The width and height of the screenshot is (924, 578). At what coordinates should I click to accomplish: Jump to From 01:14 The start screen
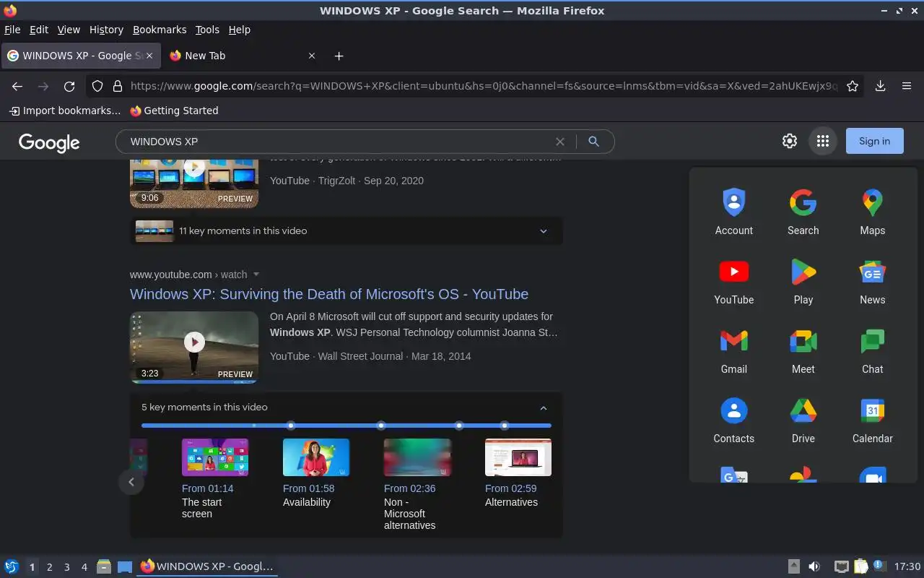coord(215,479)
